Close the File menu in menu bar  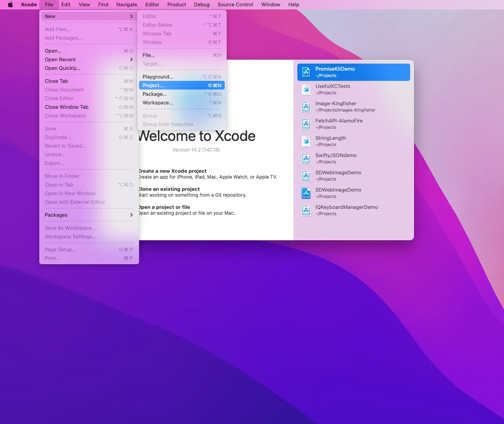pos(49,5)
